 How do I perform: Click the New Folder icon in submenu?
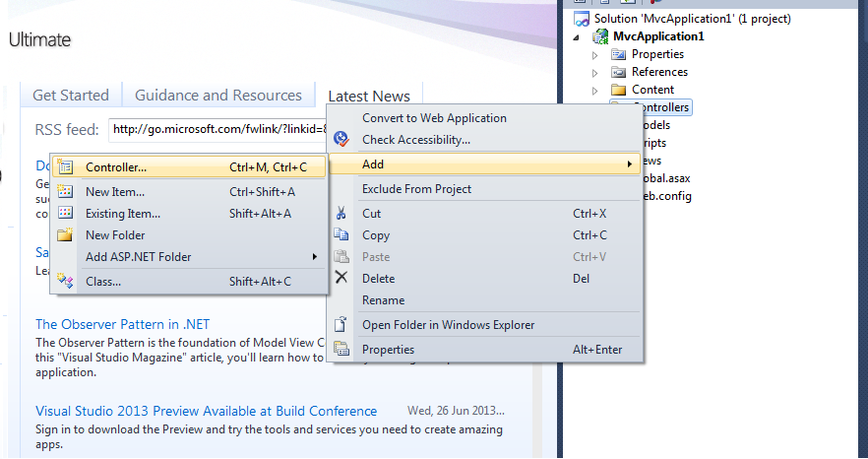65,234
